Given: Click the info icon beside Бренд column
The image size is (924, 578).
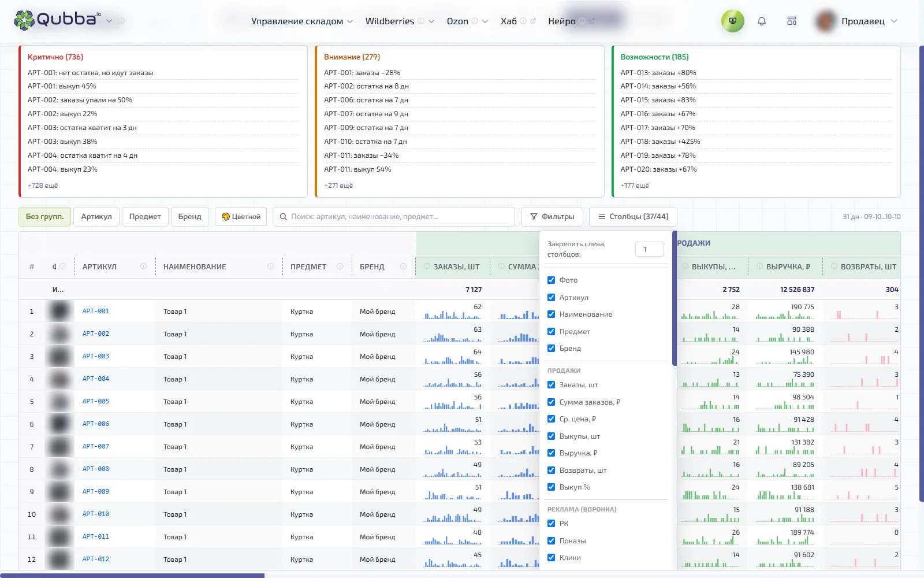Looking at the screenshot, I should click(x=403, y=266).
